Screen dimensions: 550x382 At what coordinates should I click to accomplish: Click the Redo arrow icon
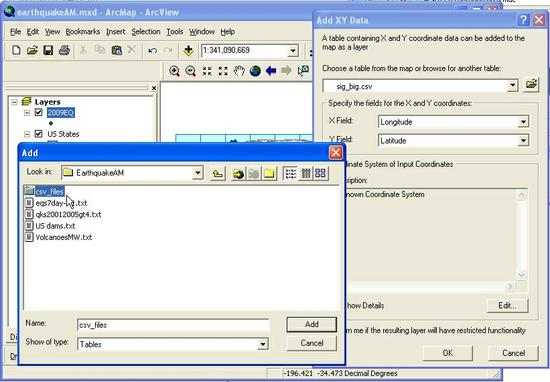click(x=168, y=51)
